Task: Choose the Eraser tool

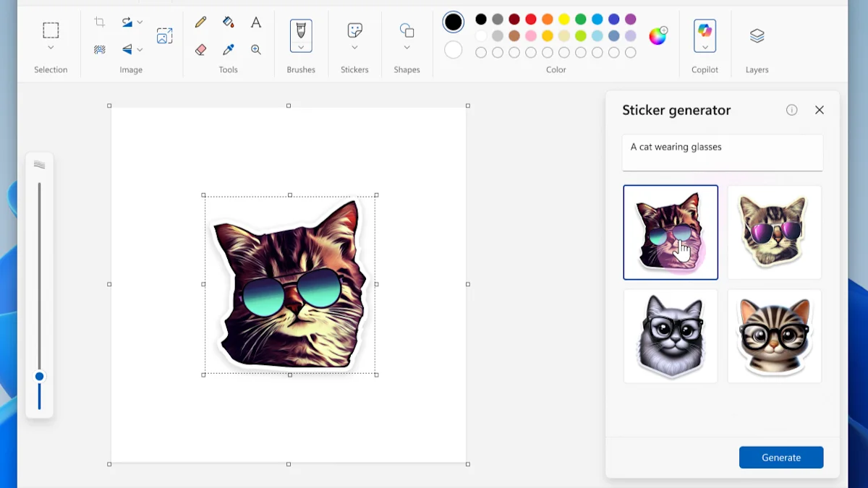Action: point(201,50)
